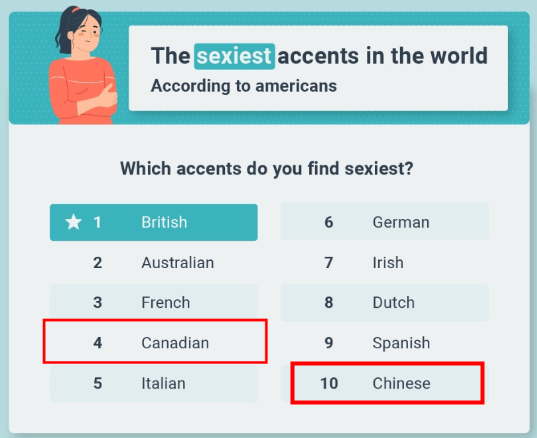
Task: Click the rank number 6
Action: coord(329,222)
